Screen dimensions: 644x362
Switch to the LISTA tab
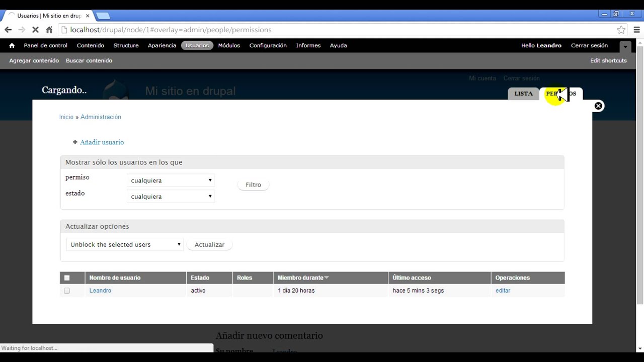pyautogui.click(x=523, y=94)
